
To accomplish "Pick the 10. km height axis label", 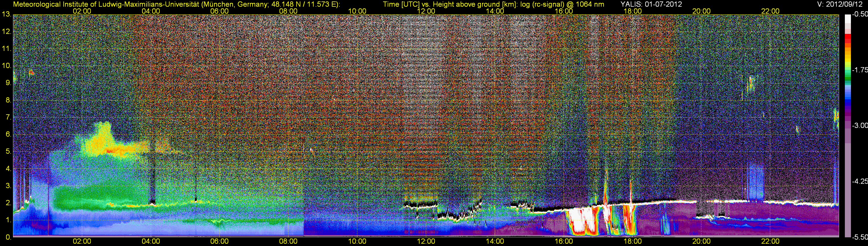I will coord(7,66).
